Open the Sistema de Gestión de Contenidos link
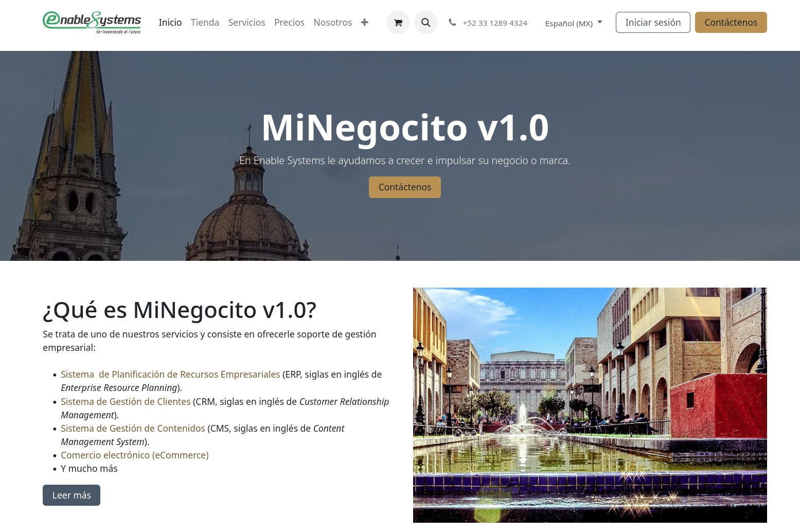The height and width of the screenshot is (532, 800). click(133, 429)
